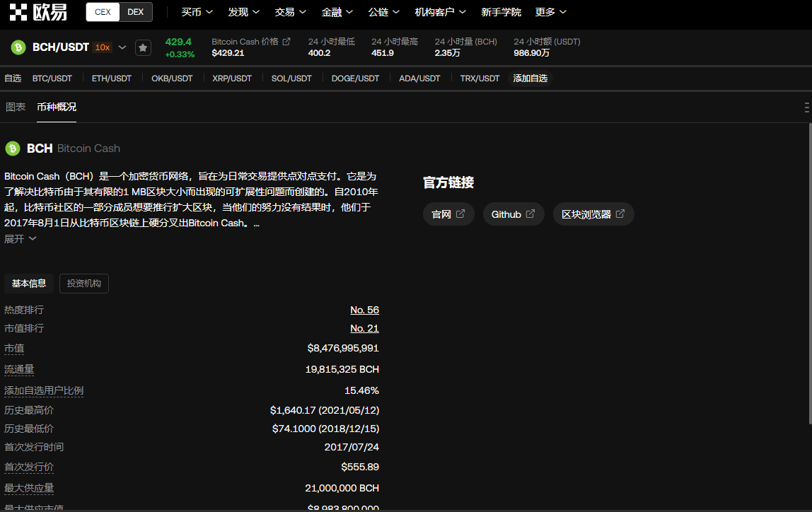Select the 币种概况 tab
Viewport: 812px width, 512px height.
click(57, 107)
